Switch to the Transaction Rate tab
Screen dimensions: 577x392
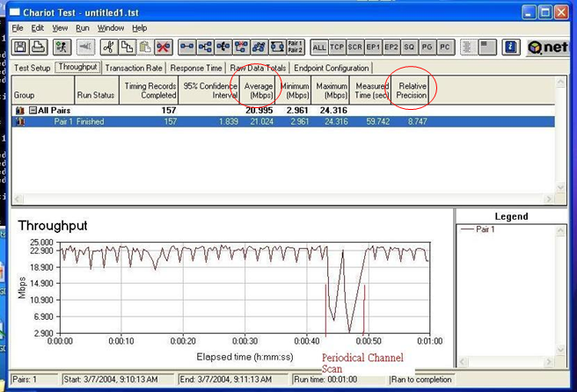tap(134, 68)
